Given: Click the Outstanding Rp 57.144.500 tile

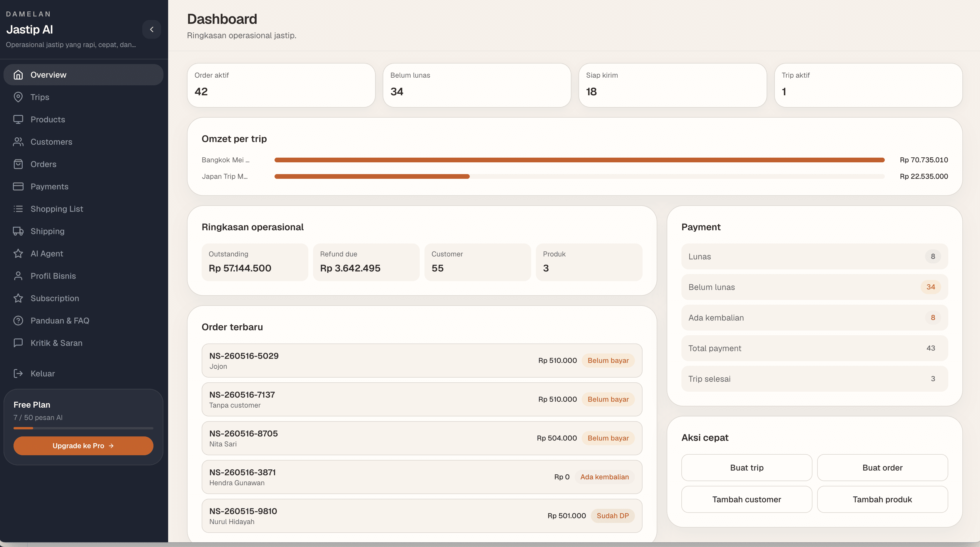Looking at the screenshot, I should point(255,262).
